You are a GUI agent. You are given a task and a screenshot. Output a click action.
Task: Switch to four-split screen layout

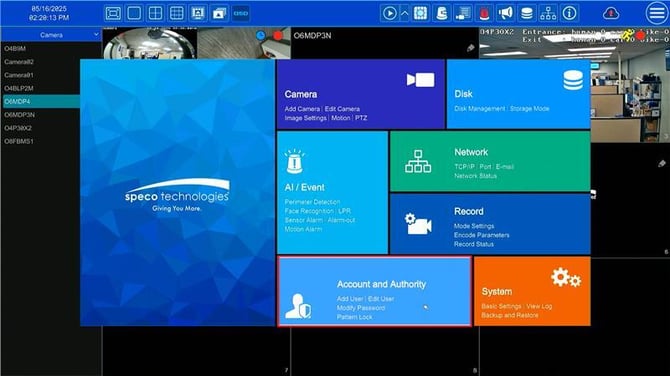[x=155, y=13]
